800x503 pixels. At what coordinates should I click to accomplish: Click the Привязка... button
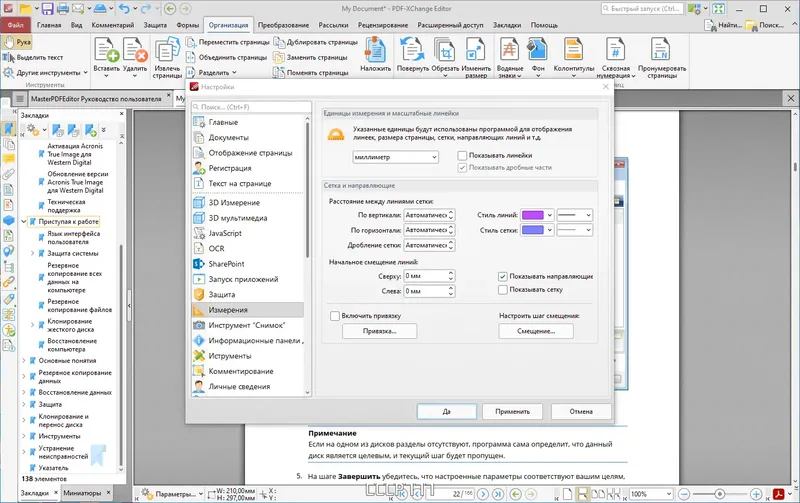(x=380, y=331)
